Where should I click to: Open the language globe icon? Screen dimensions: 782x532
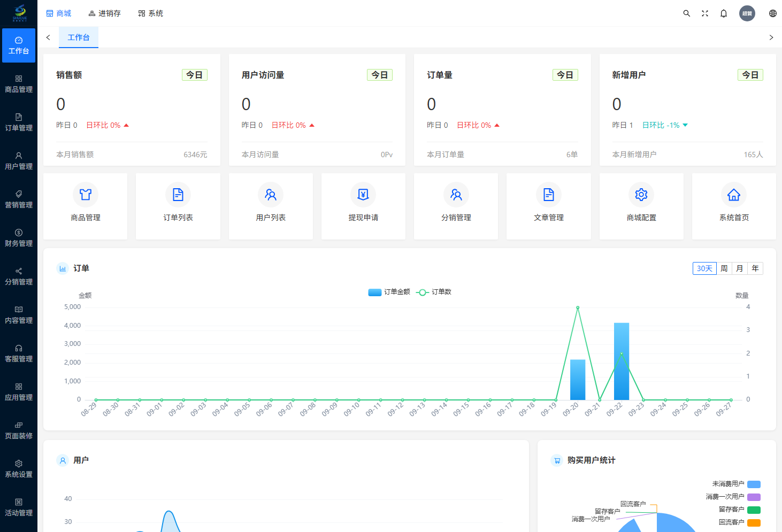point(773,13)
